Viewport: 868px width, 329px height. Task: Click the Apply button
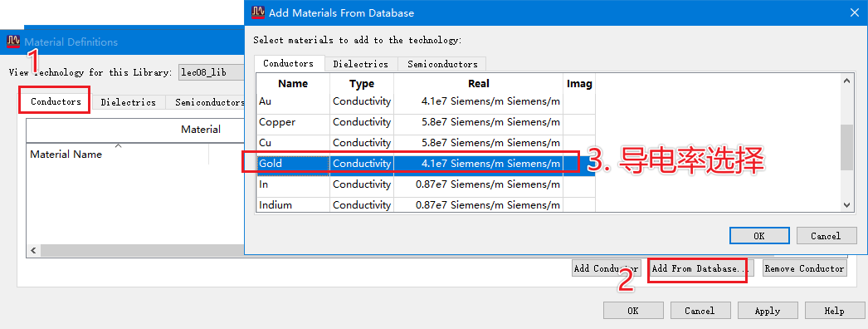(768, 311)
